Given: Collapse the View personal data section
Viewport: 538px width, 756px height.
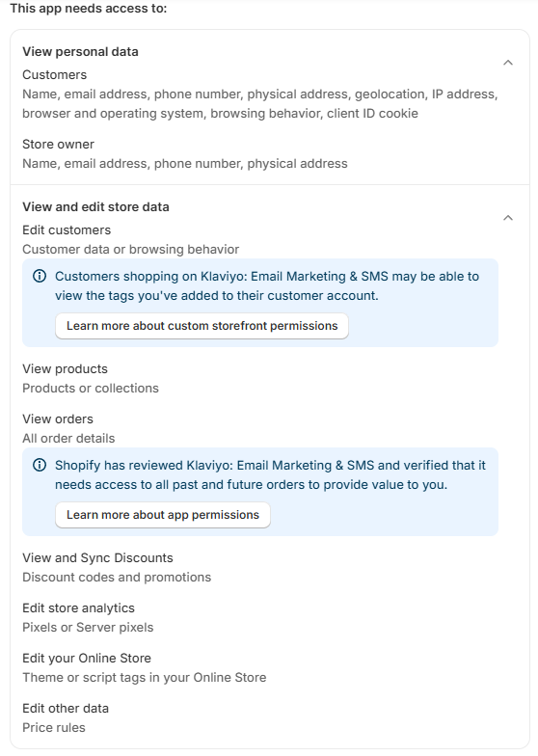Looking at the screenshot, I should point(507,63).
